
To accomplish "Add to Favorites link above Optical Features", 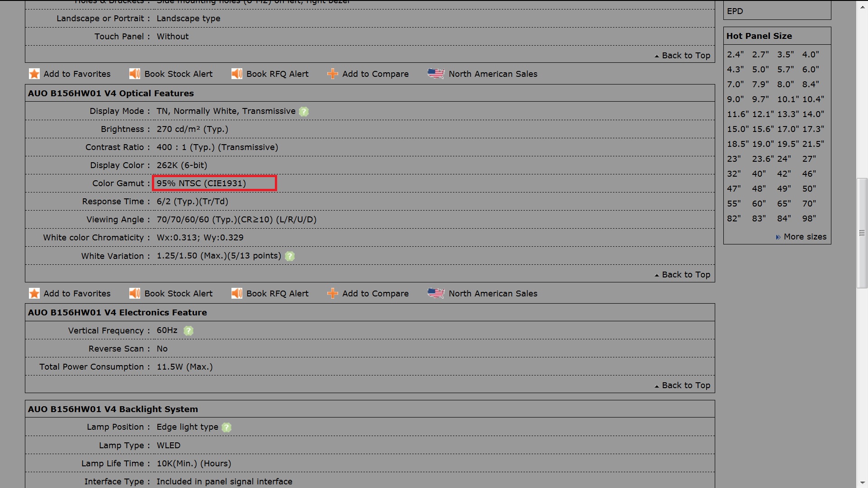I will point(77,74).
